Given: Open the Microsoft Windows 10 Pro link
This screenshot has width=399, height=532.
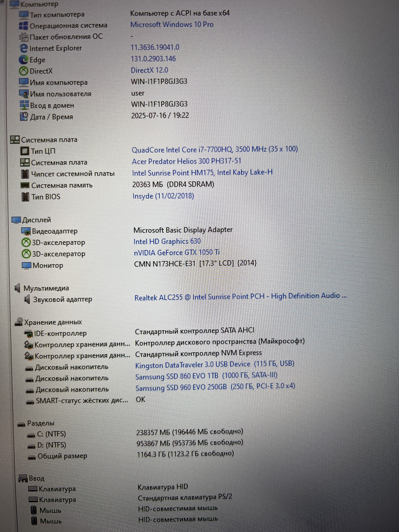Looking at the screenshot, I should (172, 25).
